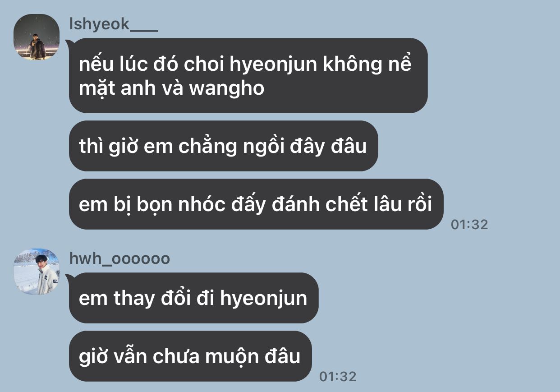The height and width of the screenshot is (392, 560).
Task: Click the 01:32 timestamp under hwh_oooooo's messages
Action: click(338, 376)
